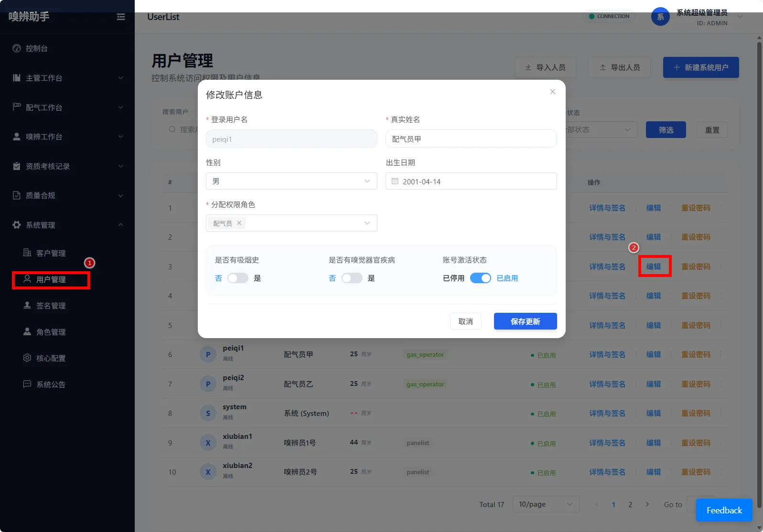Viewport: 763px width, 532px height.
Task: Click the CONNECTION status indicator
Action: pos(609,16)
